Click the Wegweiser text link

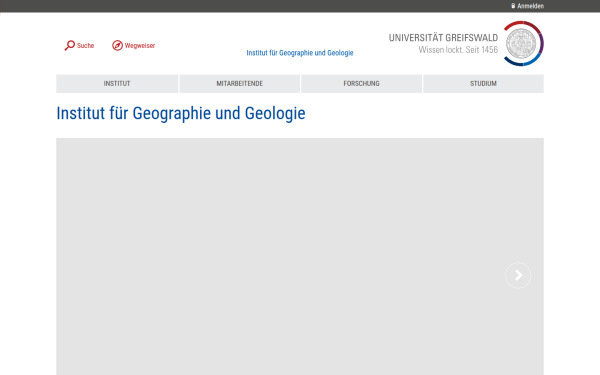click(140, 46)
